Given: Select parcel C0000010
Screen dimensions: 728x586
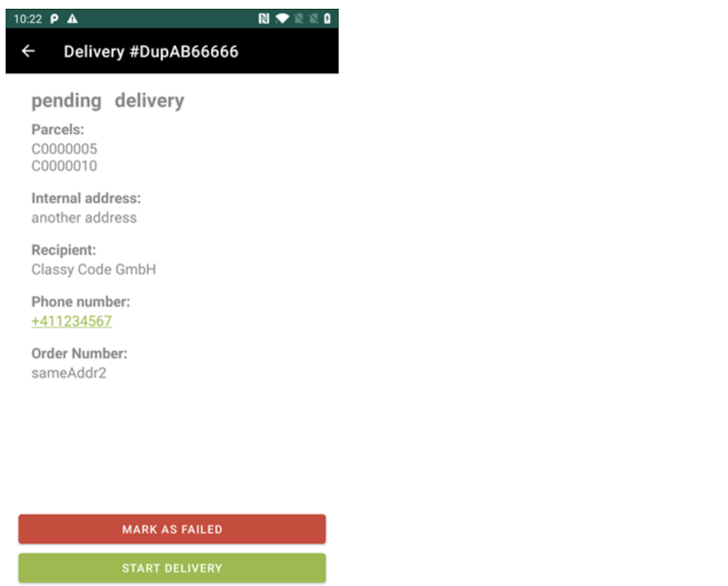Looking at the screenshot, I should tap(64, 166).
